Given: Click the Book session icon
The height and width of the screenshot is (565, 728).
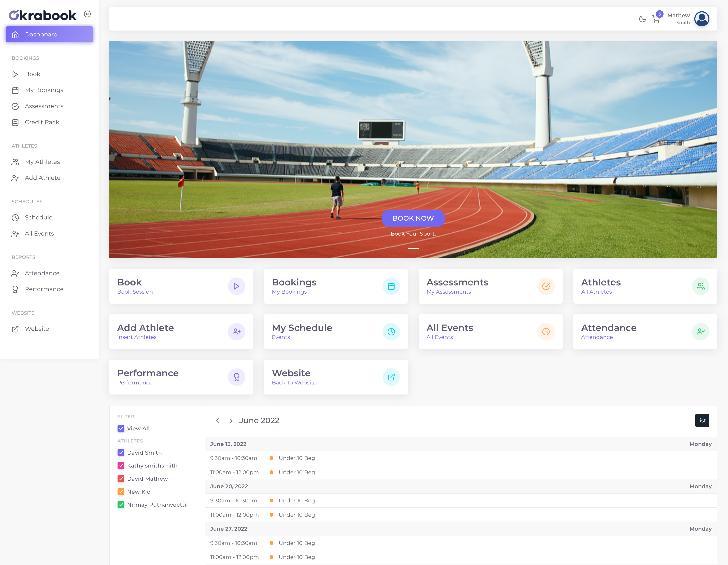Looking at the screenshot, I should pos(236,286).
